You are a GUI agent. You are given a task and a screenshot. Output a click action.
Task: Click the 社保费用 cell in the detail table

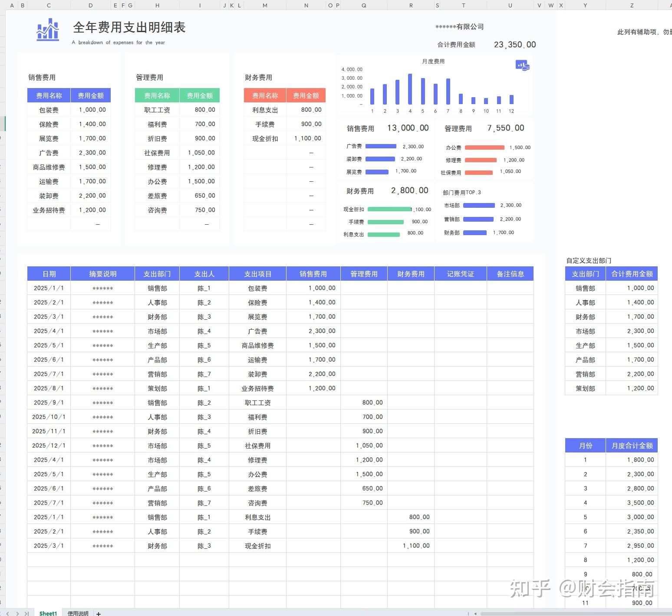coord(257,446)
